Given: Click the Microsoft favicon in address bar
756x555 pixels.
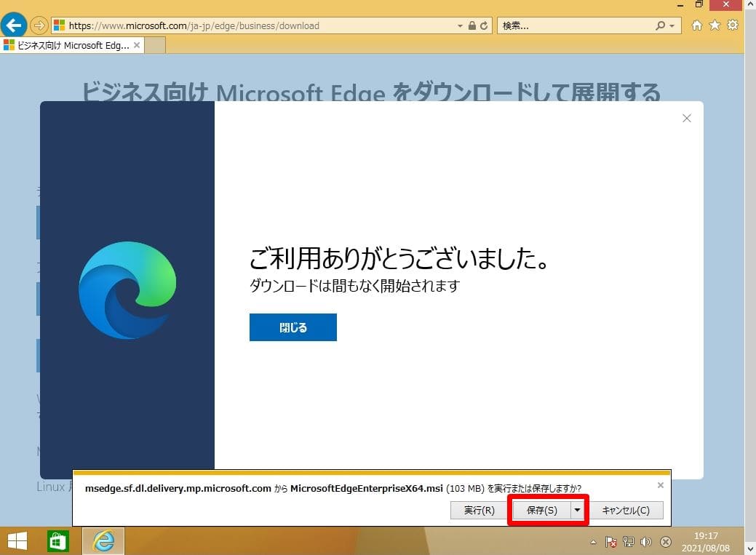Looking at the screenshot, I should coord(59,25).
